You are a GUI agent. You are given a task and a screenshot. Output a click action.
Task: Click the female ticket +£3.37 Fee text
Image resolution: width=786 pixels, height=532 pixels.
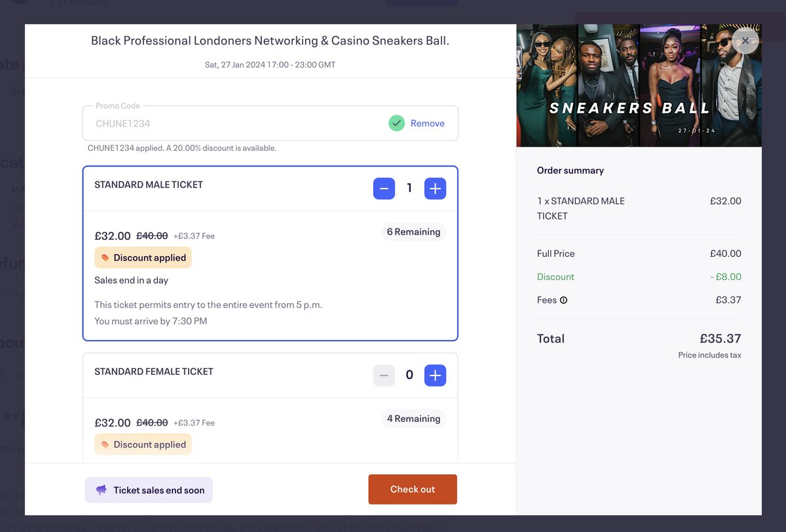[x=194, y=423]
